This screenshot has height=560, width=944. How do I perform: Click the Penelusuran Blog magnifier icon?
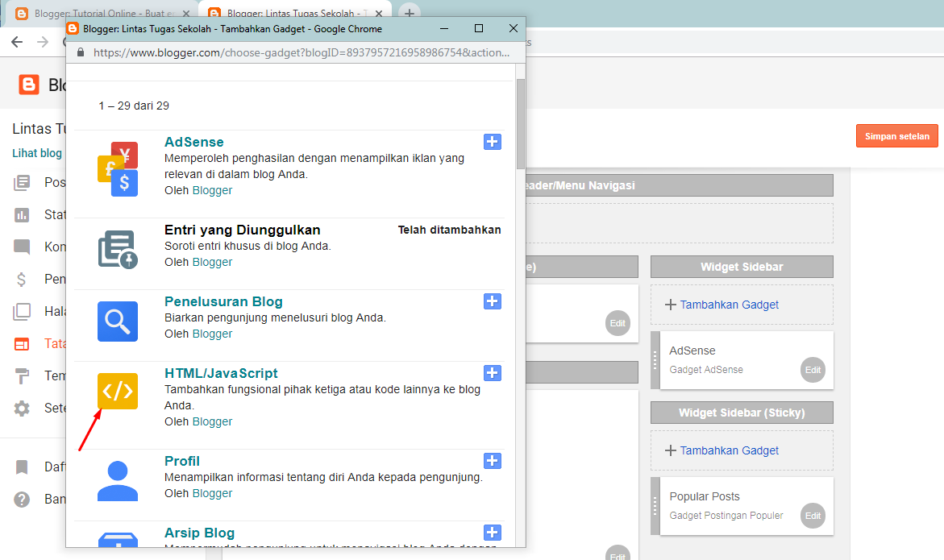tap(118, 321)
